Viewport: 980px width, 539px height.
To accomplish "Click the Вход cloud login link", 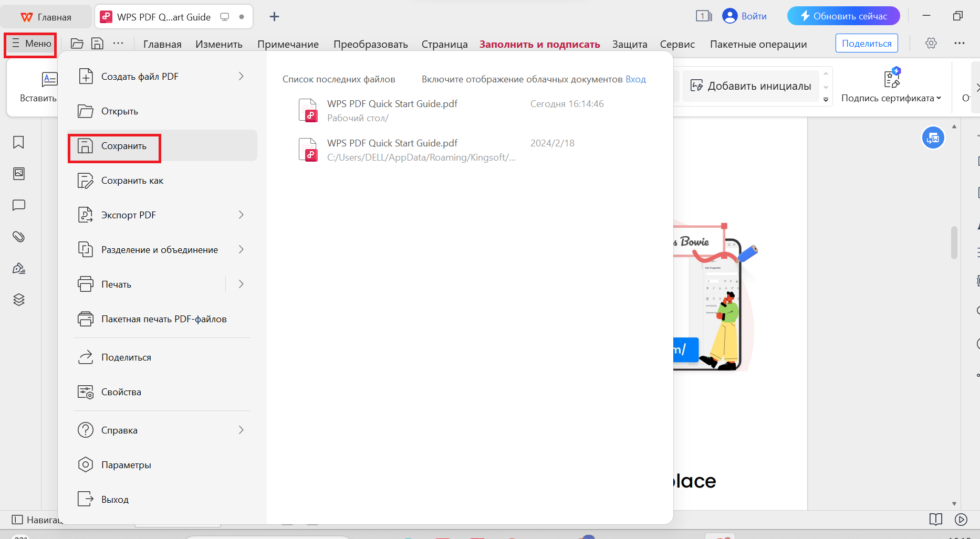I will [x=635, y=79].
